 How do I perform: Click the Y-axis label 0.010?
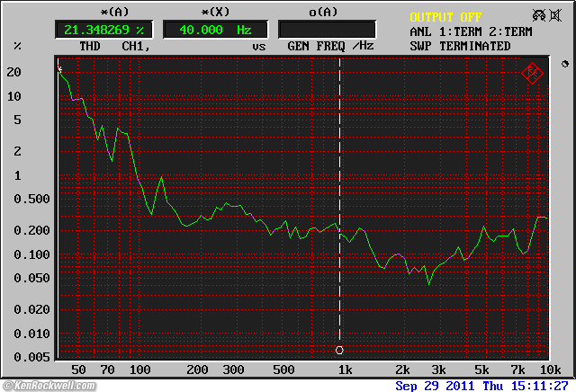pos(31,334)
